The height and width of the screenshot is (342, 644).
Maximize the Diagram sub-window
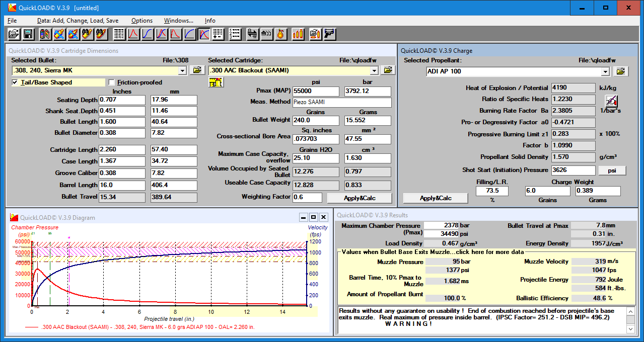(x=313, y=217)
